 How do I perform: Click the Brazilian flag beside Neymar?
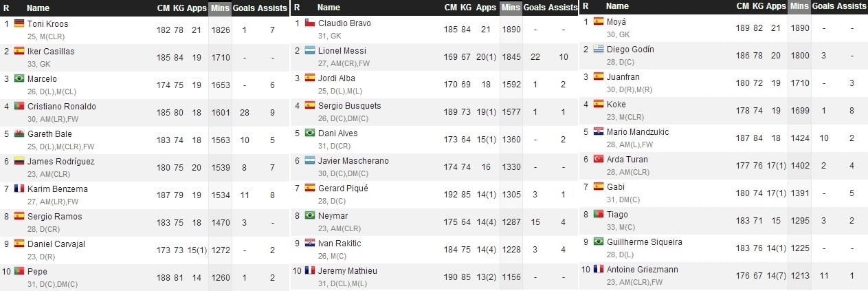(x=309, y=215)
